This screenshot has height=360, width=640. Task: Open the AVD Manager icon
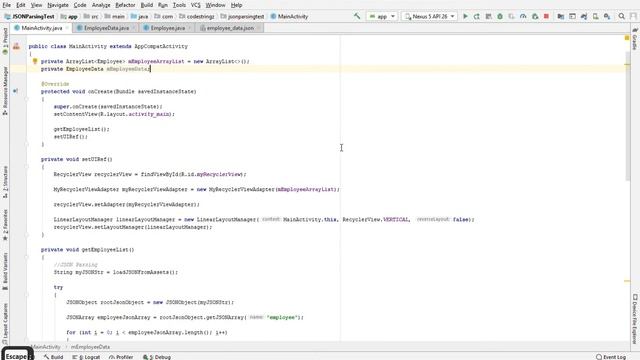596,16
